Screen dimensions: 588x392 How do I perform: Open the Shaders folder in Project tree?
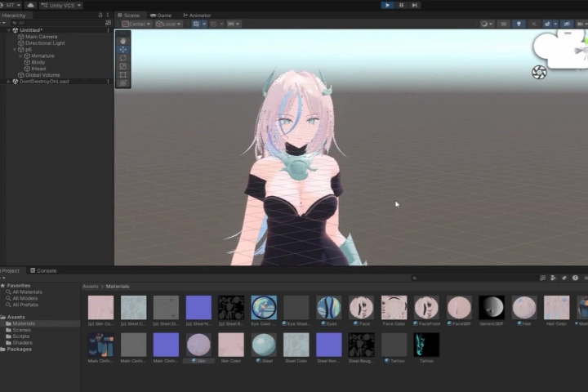pos(23,342)
